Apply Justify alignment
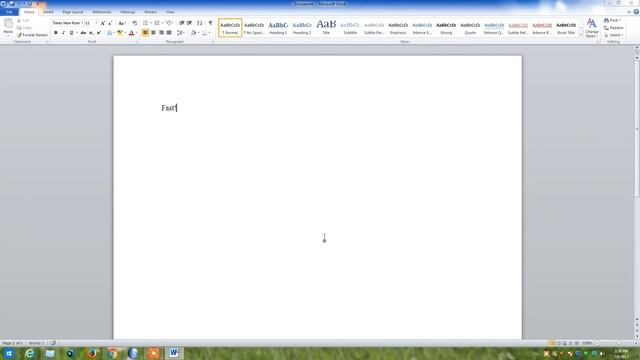This screenshot has height=360, width=640. pyautogui.click(x=169, y=33)
